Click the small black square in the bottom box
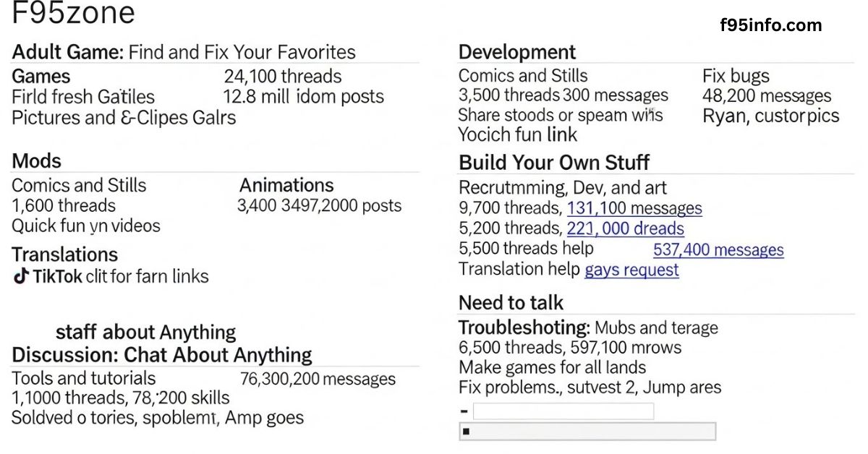 (466, 432)
